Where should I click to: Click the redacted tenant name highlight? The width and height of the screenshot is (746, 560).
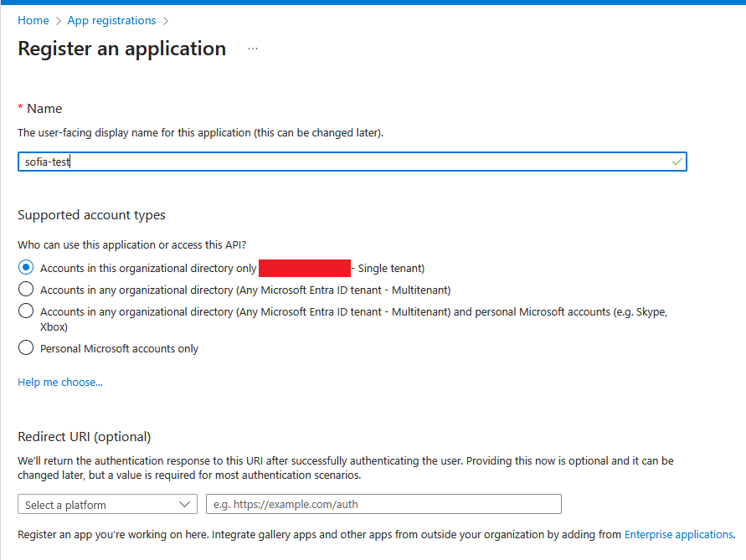(x=304, y=268)
